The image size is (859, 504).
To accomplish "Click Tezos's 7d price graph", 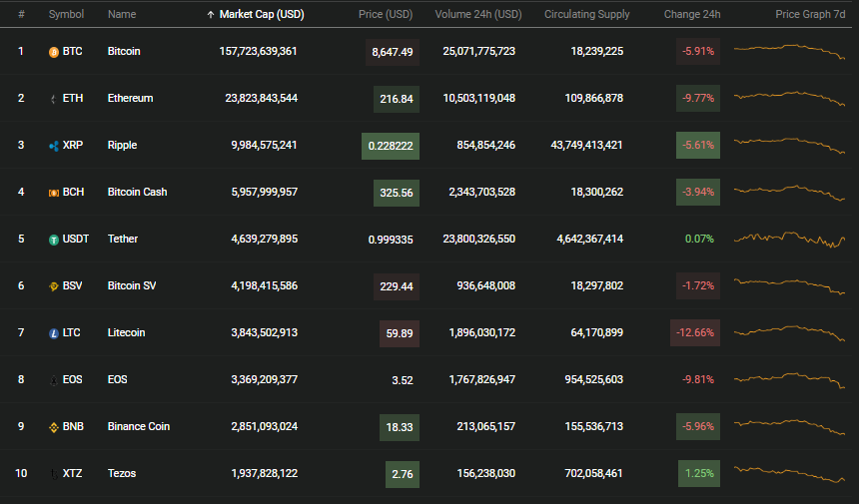I will 789,474.
